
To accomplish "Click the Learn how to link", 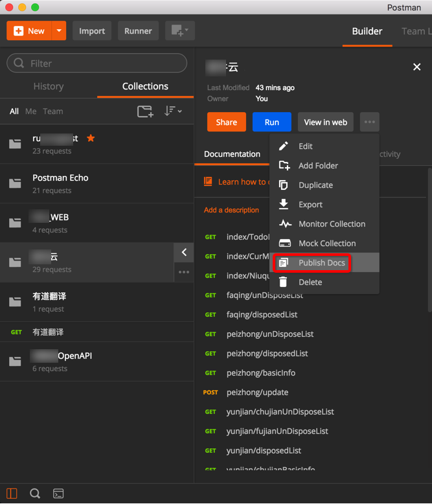I will coord(242,182).
